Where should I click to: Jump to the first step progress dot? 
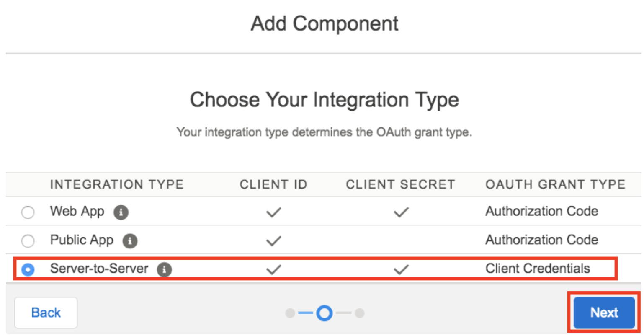290,313
